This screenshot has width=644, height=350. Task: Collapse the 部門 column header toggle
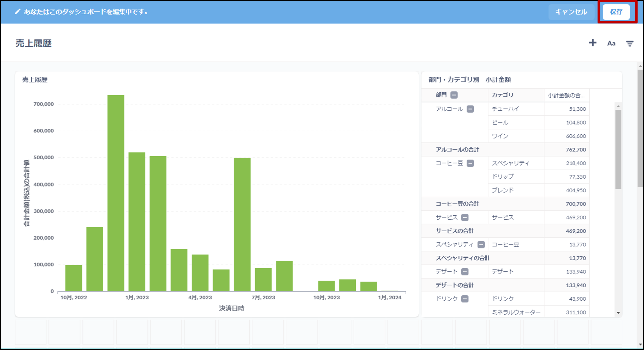[454, 95]
